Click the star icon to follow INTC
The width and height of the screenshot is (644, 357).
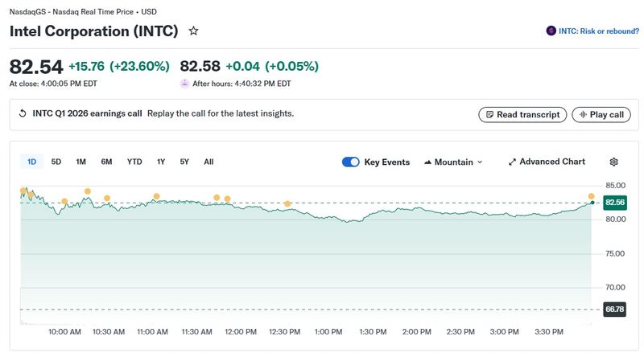(x=193, y=31)
